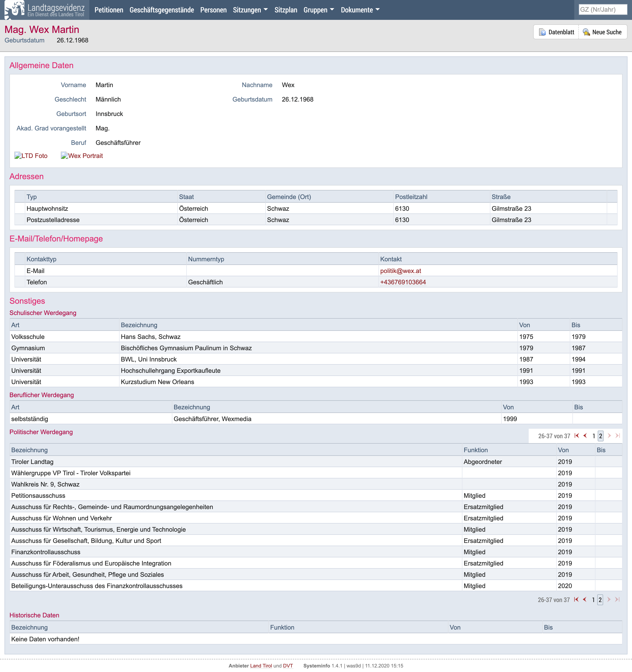Select the Ausschuss für Wohnen und Verkehr row

(x=316, y=518)
